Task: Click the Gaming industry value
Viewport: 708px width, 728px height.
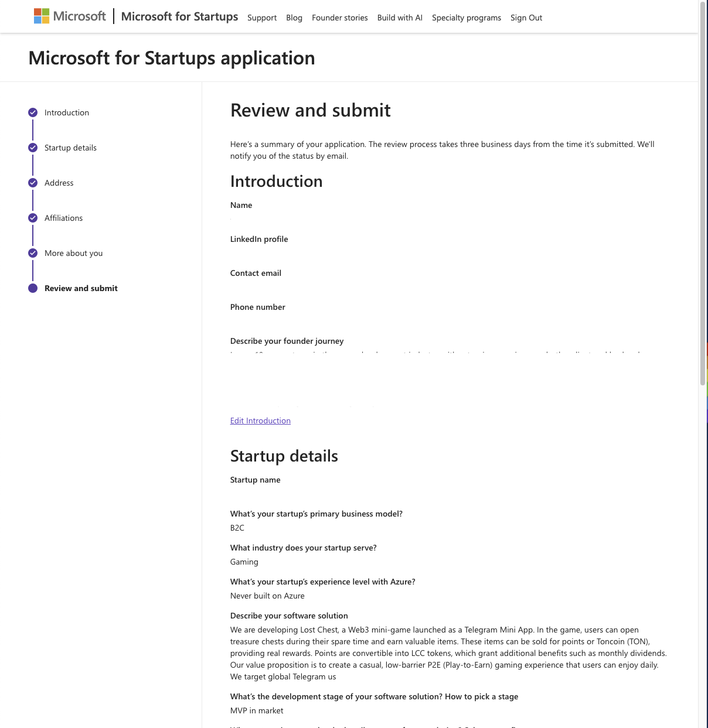Action: coord(244,562)
